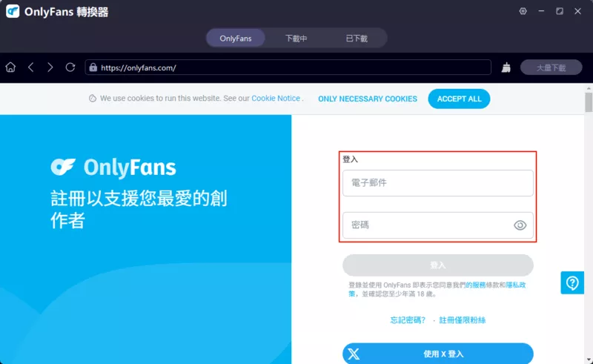The image size is (593, 364).
Task: Click the ACCEPT ALL cookies button
Action: (x=459, y=99)
